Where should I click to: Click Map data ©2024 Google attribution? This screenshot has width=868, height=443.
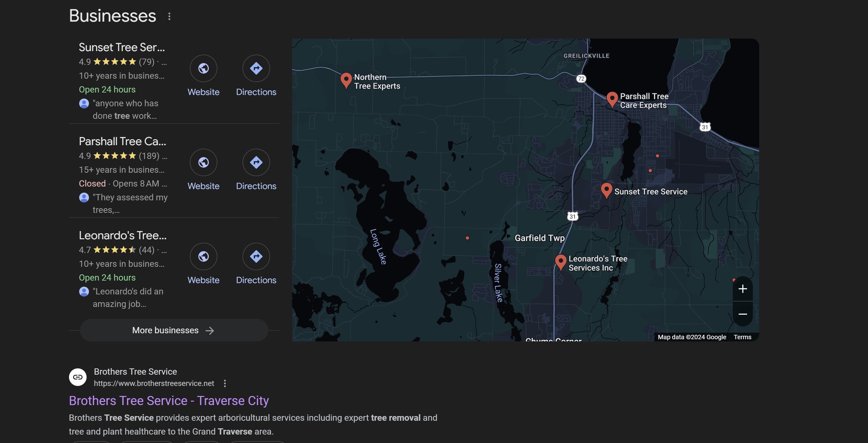pos(692,337)
